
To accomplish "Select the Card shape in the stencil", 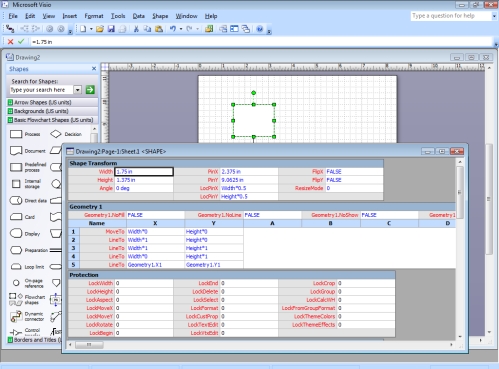I will click(x=22, y=217).
